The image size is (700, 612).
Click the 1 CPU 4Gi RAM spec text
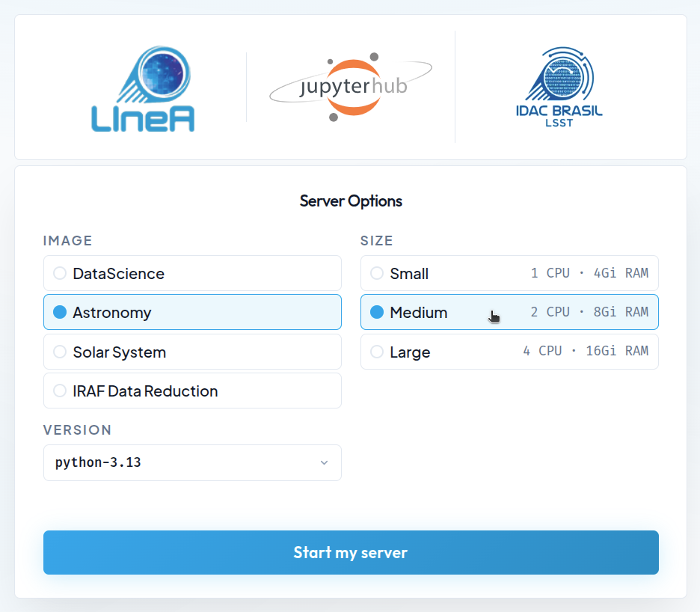589,273
